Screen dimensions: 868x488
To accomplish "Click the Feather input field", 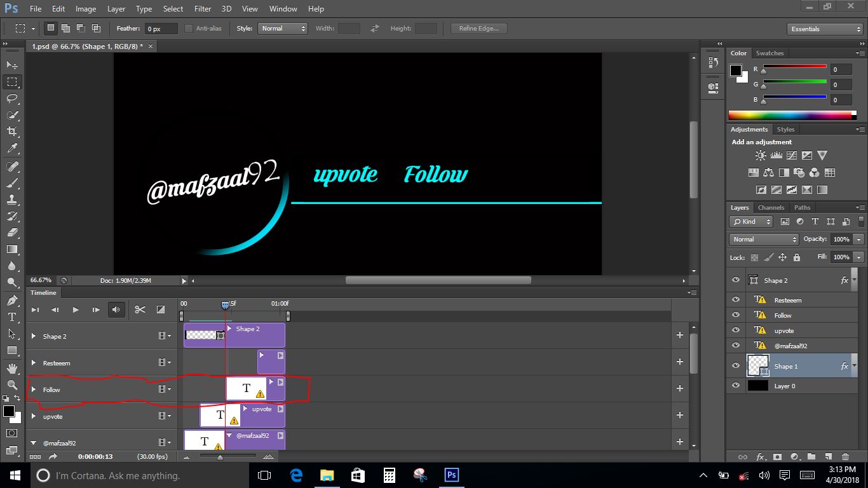I will click(x=161, y=29).
